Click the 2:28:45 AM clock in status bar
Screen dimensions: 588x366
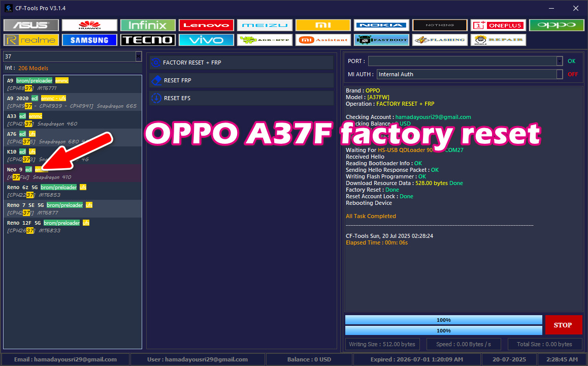562,359
